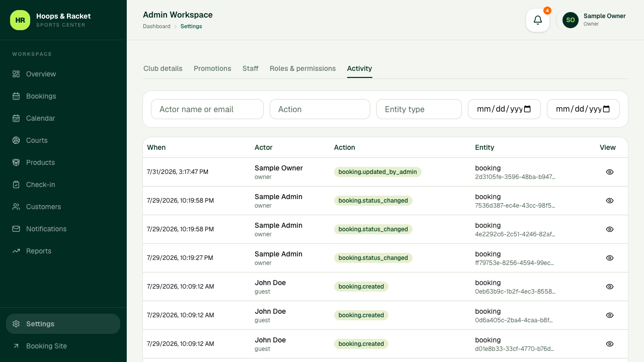Click the Products sidebar icon
644x362 pixels.
point(16,162)
